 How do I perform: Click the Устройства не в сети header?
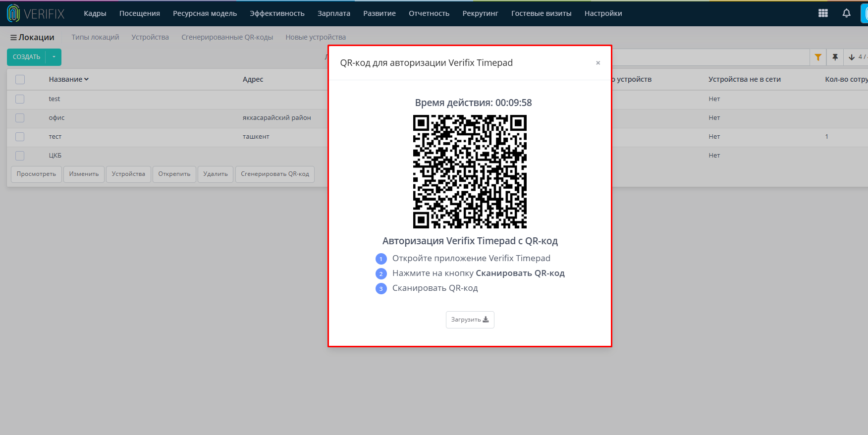(x=745, y=79)
